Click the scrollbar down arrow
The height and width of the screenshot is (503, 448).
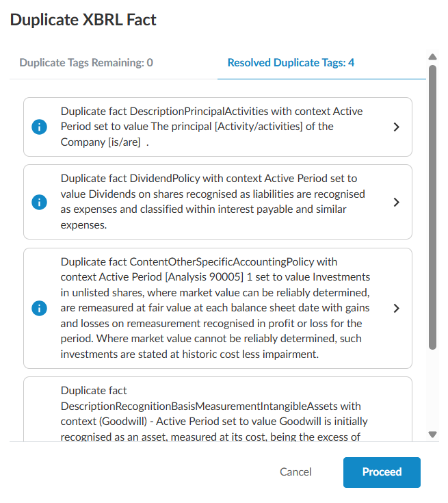[x=432, y=434]
